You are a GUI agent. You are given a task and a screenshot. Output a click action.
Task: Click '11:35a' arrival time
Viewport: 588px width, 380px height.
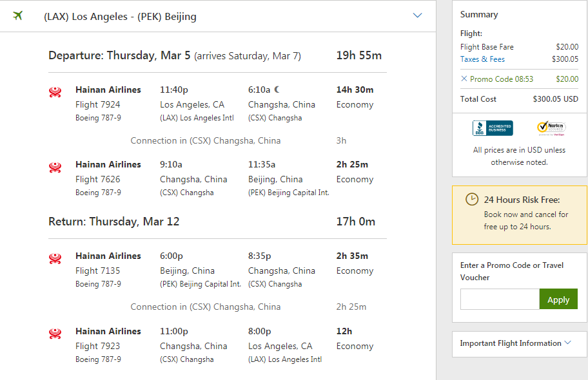click(x=262, y=164)
